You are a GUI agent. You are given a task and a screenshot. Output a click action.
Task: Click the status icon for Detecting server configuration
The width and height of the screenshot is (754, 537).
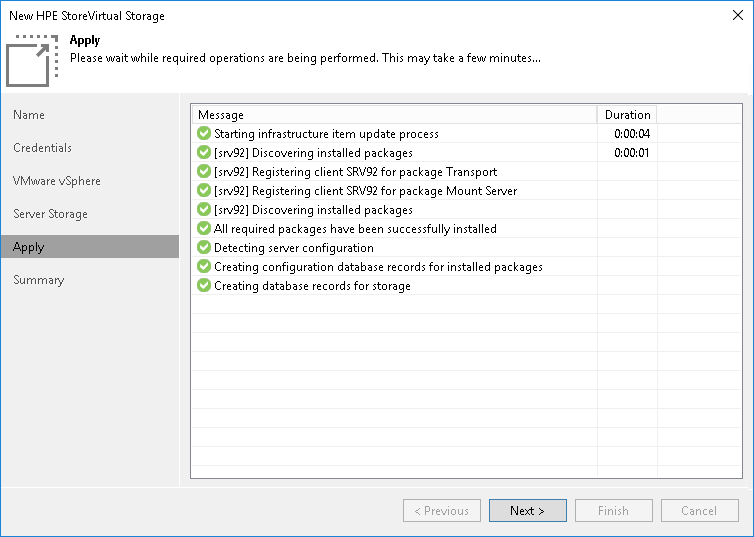pos(204,248)
